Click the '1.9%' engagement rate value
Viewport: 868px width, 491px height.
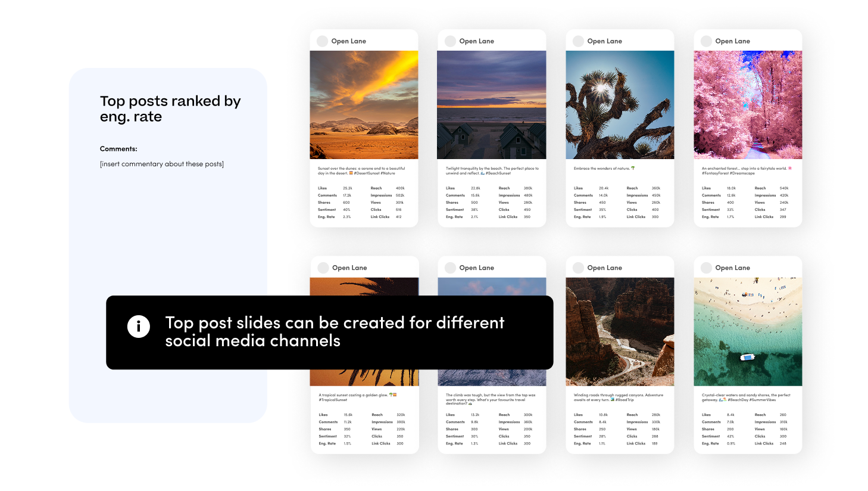[x=602, y=217]
